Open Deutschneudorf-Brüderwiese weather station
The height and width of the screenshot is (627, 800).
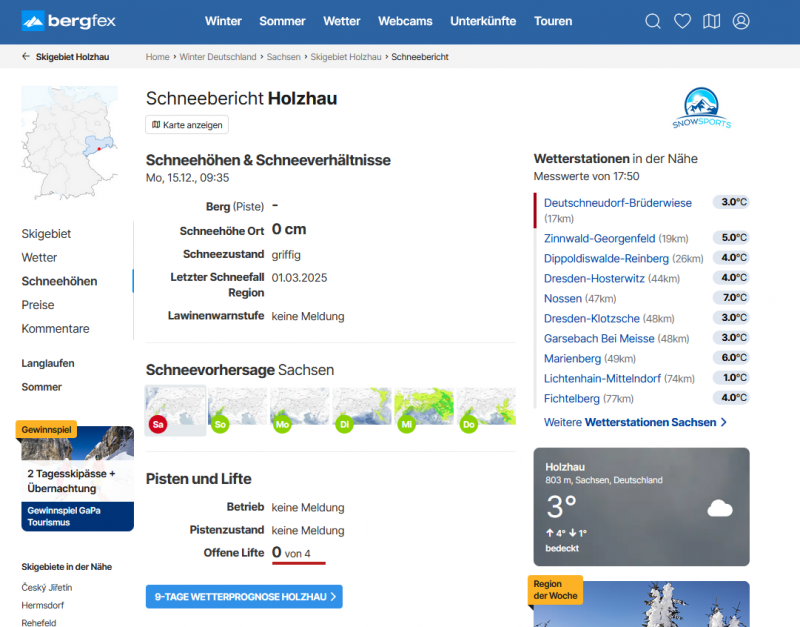[x=617, y=203]
